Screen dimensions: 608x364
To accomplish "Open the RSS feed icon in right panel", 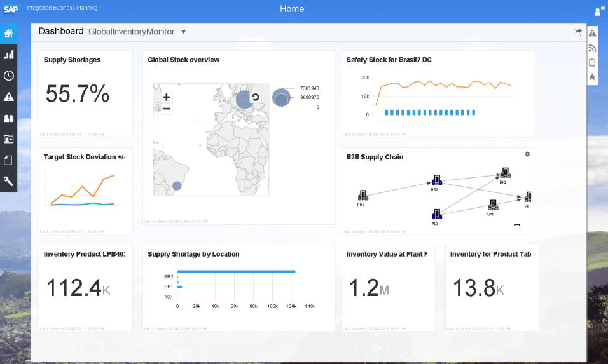I will pyautogui.click(x=592, y=48).
